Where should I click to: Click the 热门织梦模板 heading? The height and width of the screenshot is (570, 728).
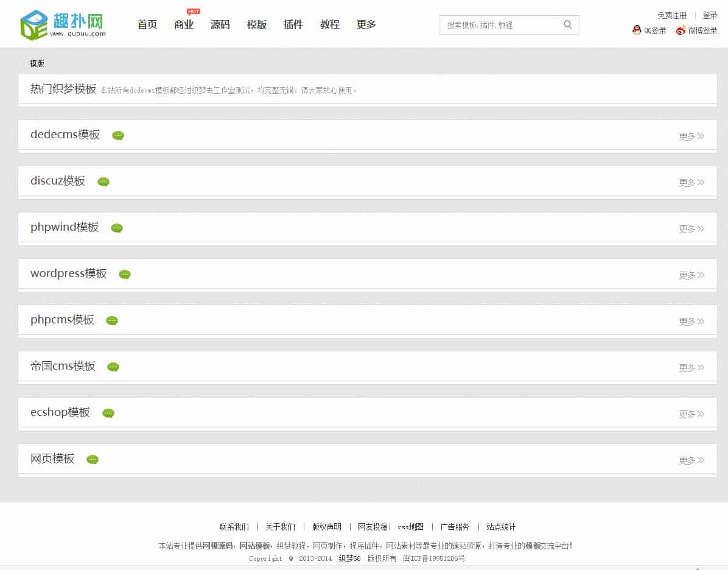click(x=63, y=89)
